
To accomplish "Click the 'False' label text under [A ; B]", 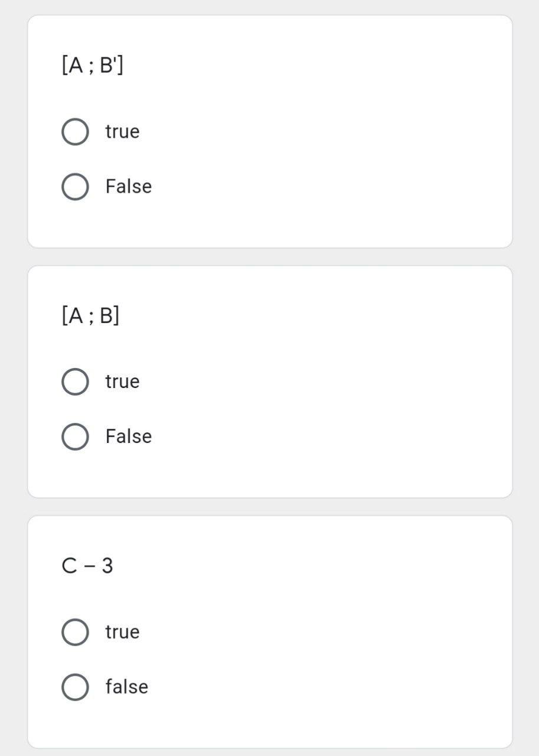I will click(x=128, y=436).
